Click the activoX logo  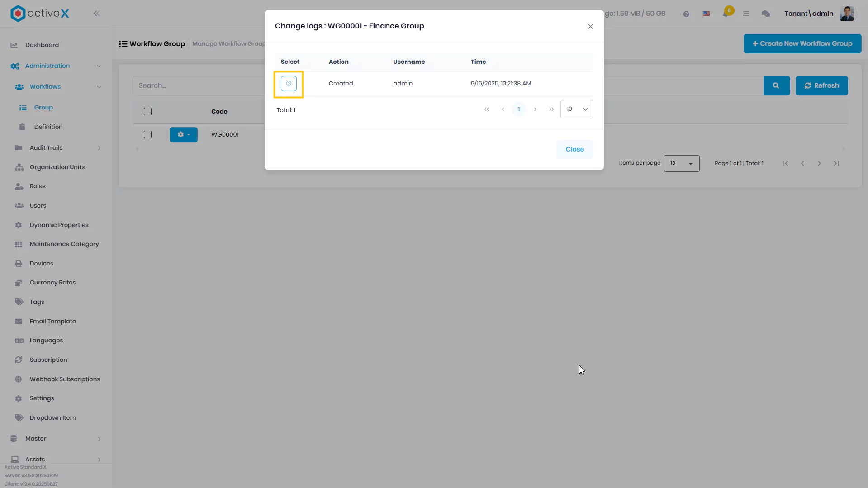(40, 14)
